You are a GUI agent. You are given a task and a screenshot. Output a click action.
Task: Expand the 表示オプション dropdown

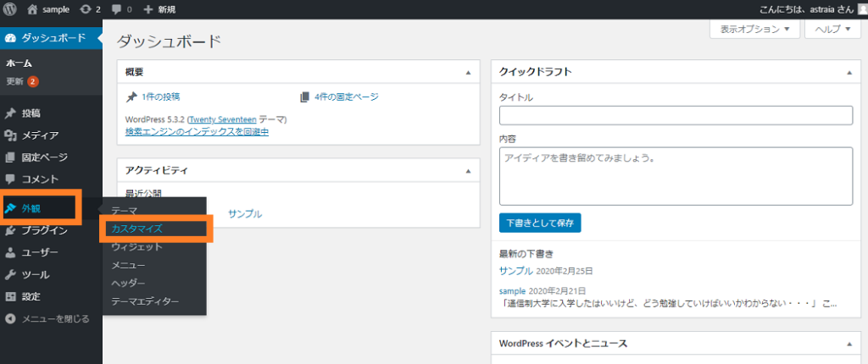(754, 29)
